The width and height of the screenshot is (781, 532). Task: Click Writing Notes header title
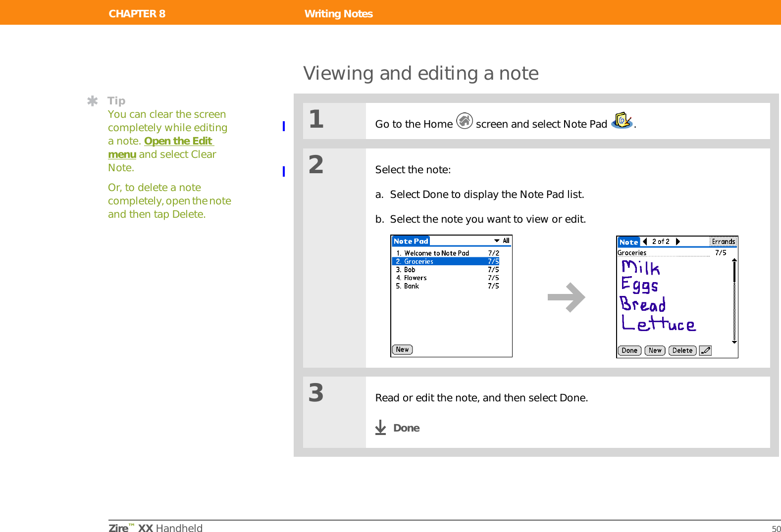click(339, 14)
